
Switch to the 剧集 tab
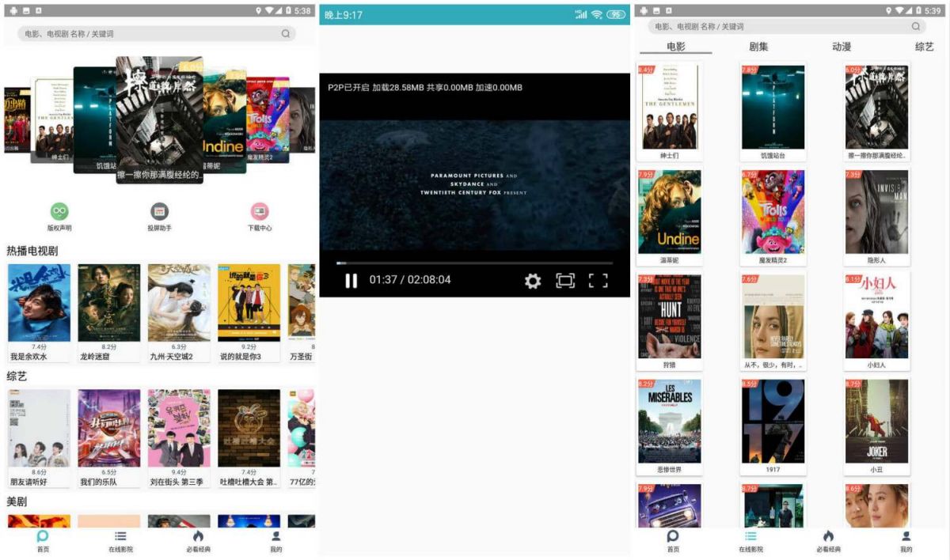(758, 47)
